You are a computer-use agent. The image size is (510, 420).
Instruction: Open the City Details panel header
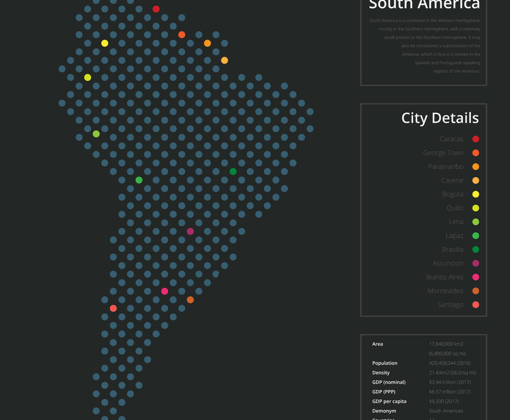pyautogui.click(x=440, y=118)
